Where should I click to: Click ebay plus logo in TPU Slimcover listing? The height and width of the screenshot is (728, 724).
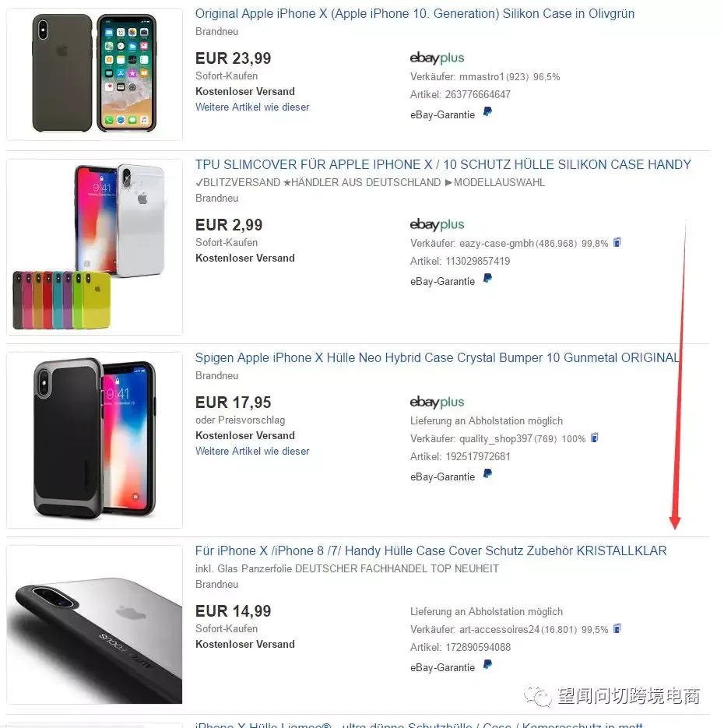(x=437, y=225)
